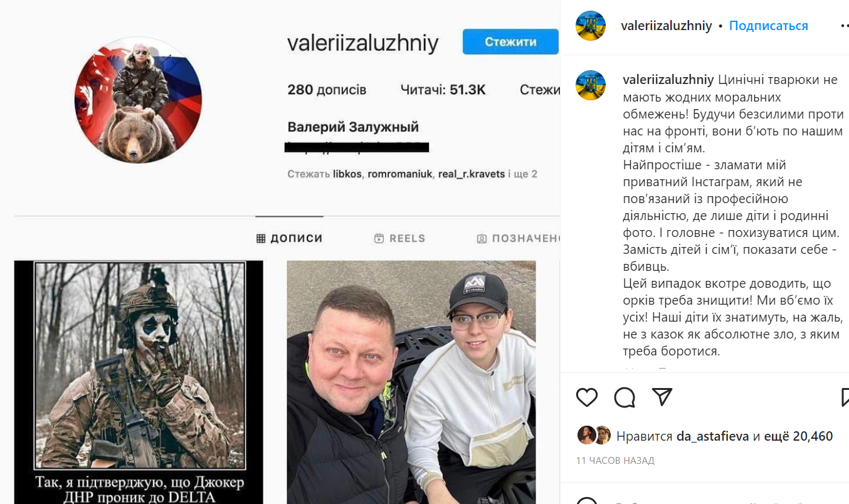Open selfie photo post thumbnail
The image size is (849, 504).
411,382
